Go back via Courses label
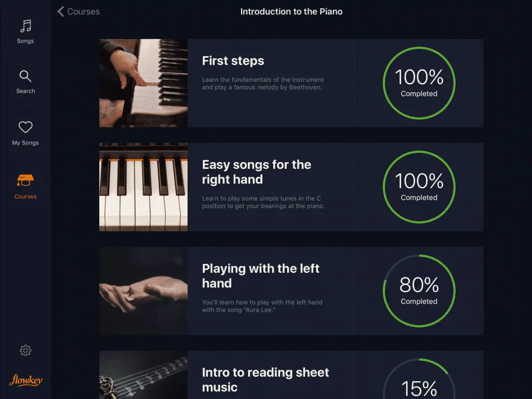Viewport: 532px width, 399px height. [84, 11]
